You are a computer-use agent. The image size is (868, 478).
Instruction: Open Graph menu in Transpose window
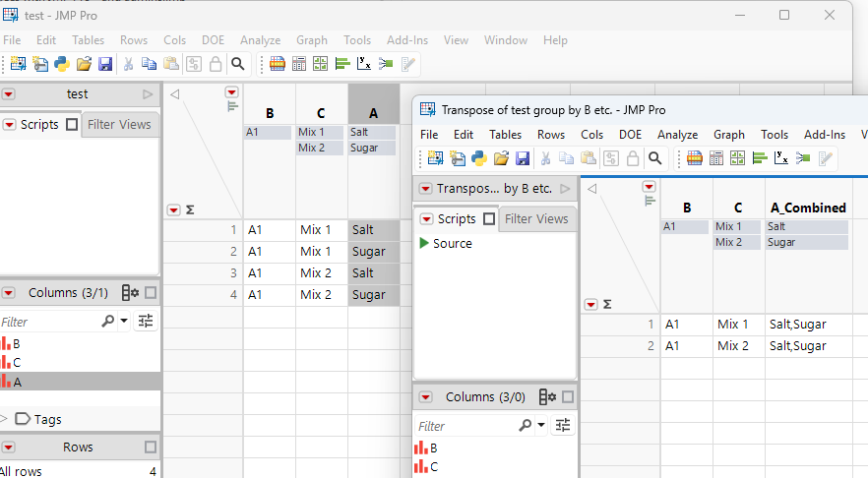click(728, 135)
